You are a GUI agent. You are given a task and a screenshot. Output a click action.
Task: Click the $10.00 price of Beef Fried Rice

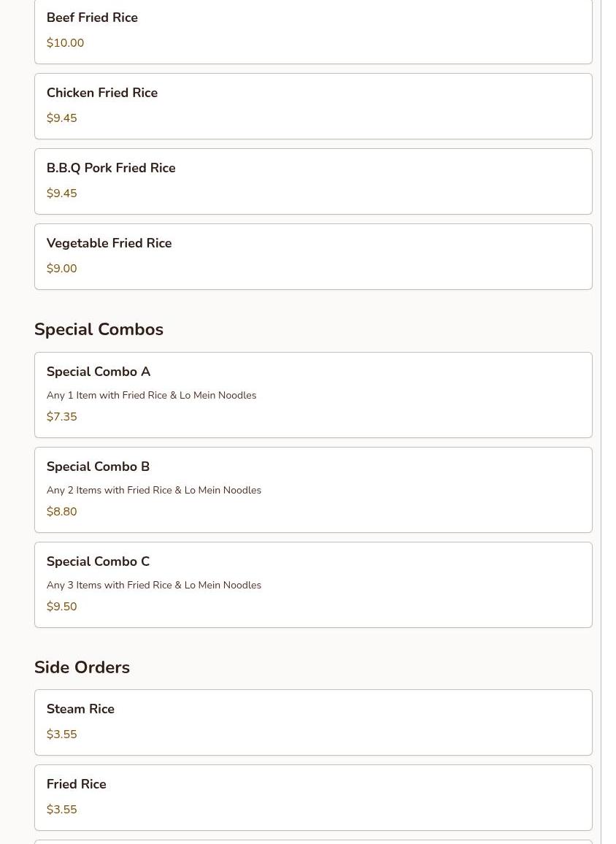(65, 43)
